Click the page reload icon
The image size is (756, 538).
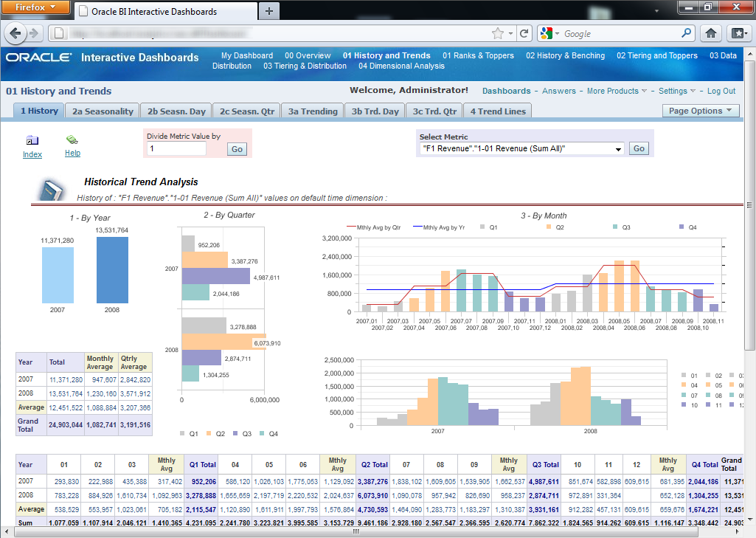point(524,33)
